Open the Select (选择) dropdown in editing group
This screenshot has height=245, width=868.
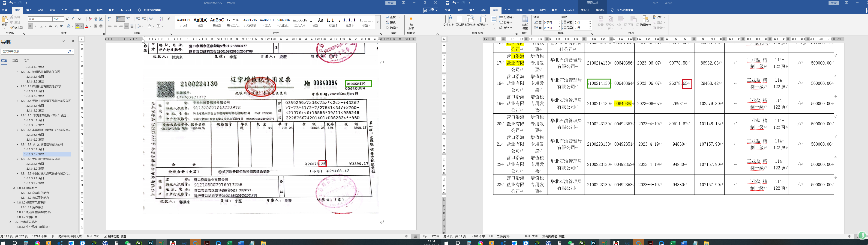[392, 28]
